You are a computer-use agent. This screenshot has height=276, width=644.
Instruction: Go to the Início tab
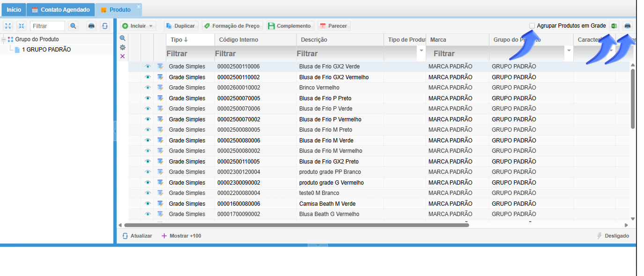pyautogui.click(x=14, y=9)
